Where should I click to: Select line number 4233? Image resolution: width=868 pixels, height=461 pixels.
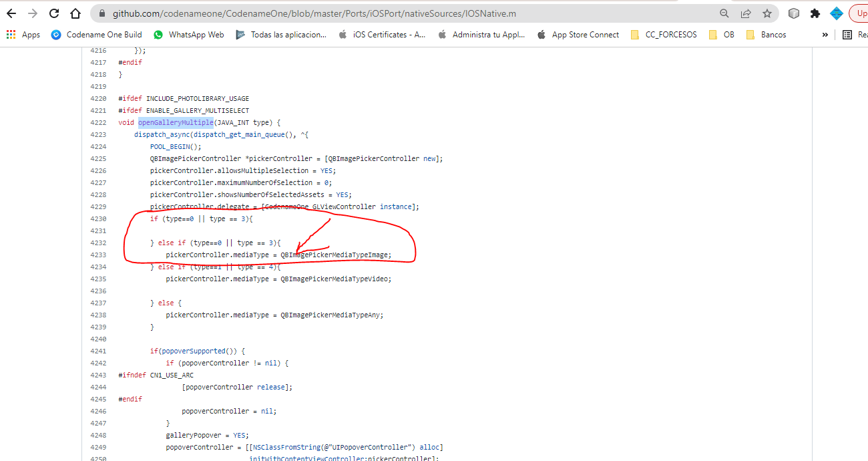pyautogui.click(x=98, y=255)
